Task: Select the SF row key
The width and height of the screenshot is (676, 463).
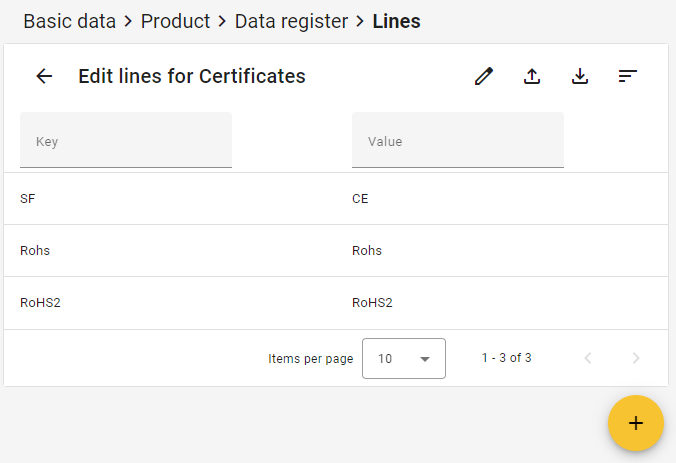Action: pos(28,199)
